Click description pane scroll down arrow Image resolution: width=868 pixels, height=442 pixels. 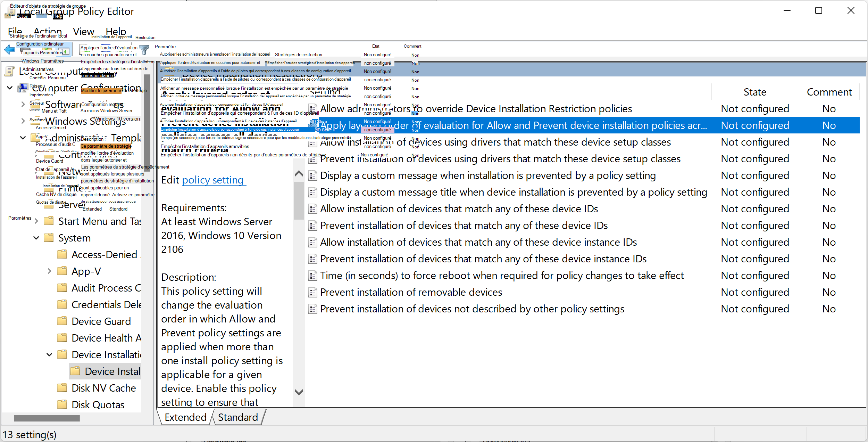[299, 392]
